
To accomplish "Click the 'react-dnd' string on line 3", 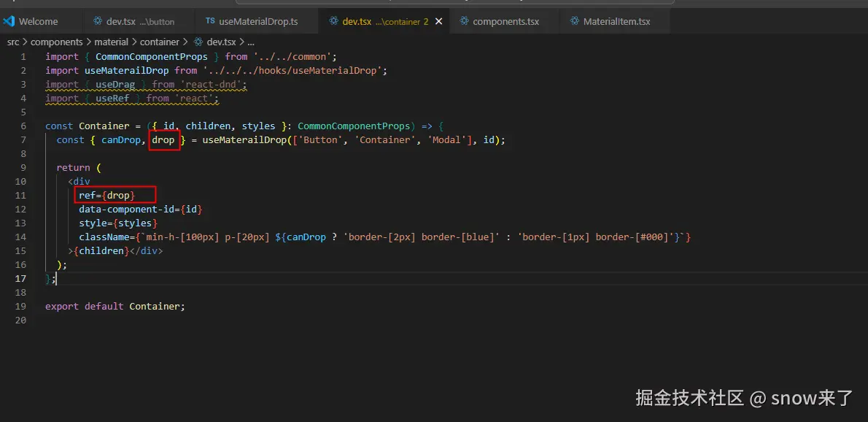I will [x=211, y=85].
